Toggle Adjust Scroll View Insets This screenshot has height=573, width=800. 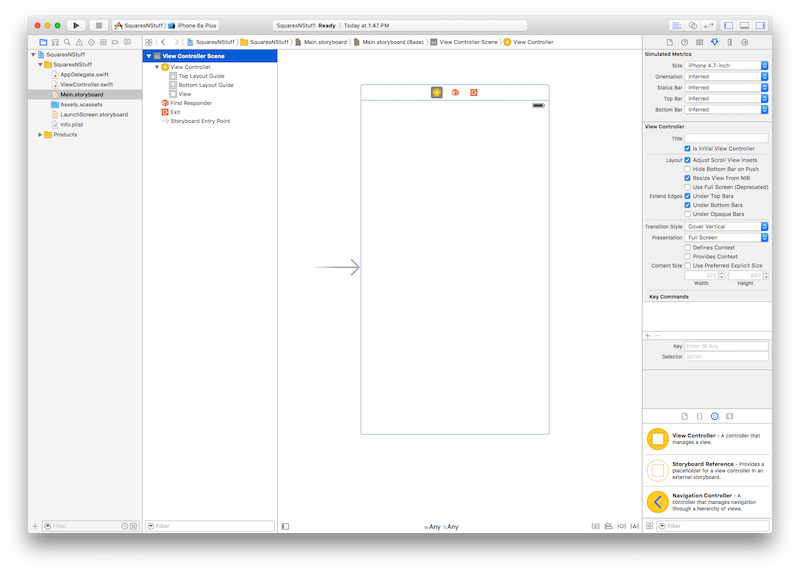coord(687,160)
